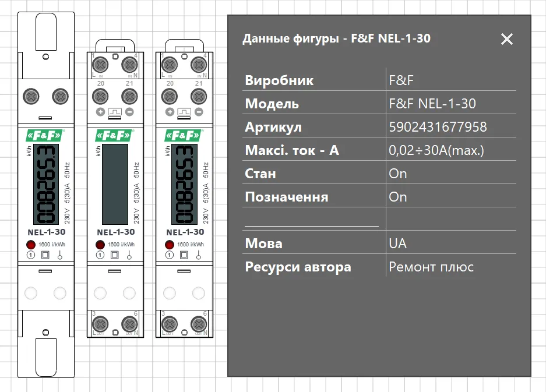The height and width of the screenshot is (392, 546).
Task: Click the panel title 'Данные фигуры - F&F NEL-1-30'
Action: point(336,38)
